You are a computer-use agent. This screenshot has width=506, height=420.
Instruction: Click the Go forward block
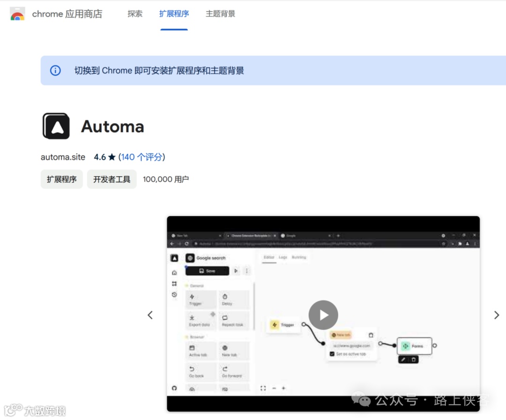234,372
